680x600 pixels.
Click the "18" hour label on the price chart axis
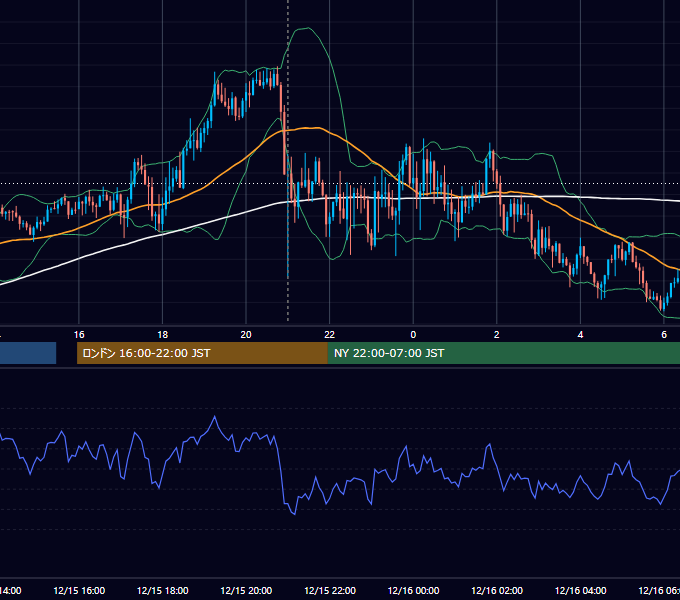pos(163,335)
